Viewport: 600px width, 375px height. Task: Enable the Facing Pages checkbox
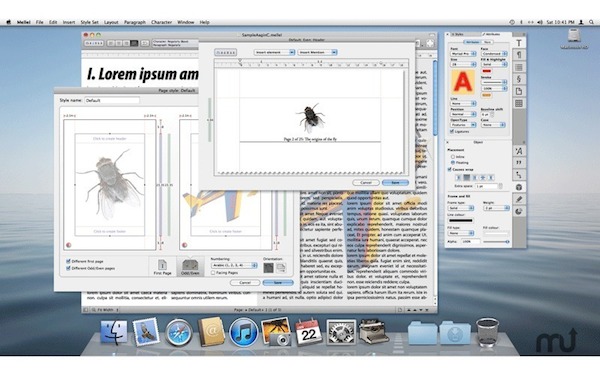(213, 273)
